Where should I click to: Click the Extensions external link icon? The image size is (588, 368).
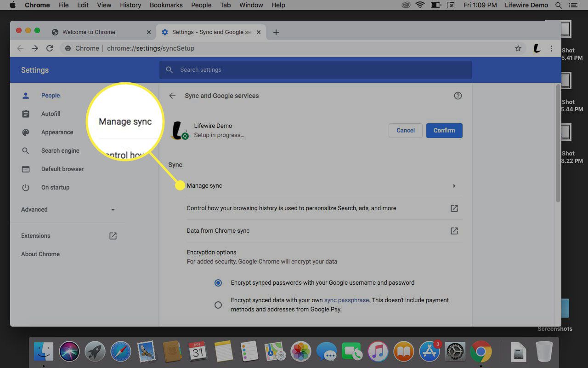pos(113,236)
